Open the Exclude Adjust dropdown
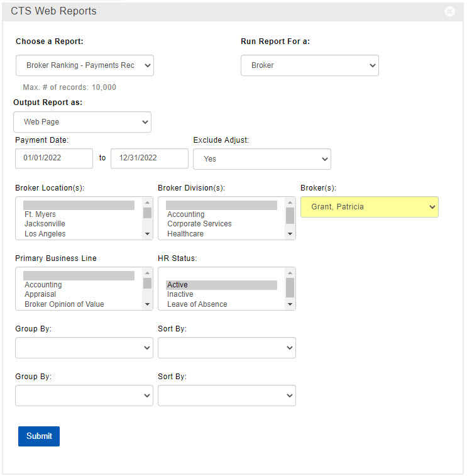The image size is (467, 476). [x=261, y=159]
